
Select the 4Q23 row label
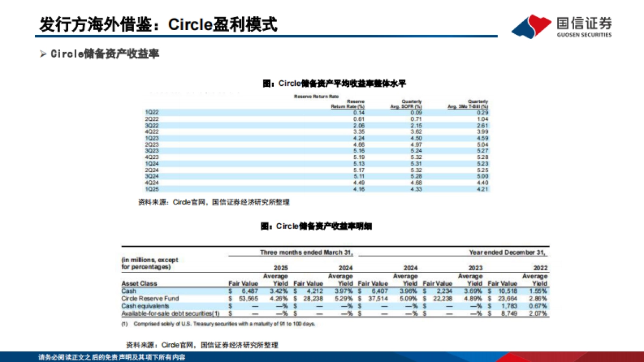[152, 157]
